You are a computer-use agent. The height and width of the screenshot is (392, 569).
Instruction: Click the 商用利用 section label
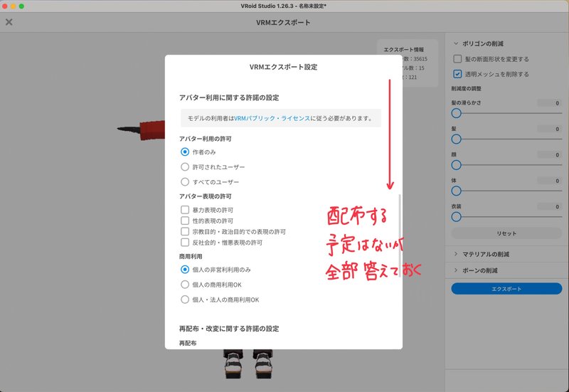click(x=191, y=256)
